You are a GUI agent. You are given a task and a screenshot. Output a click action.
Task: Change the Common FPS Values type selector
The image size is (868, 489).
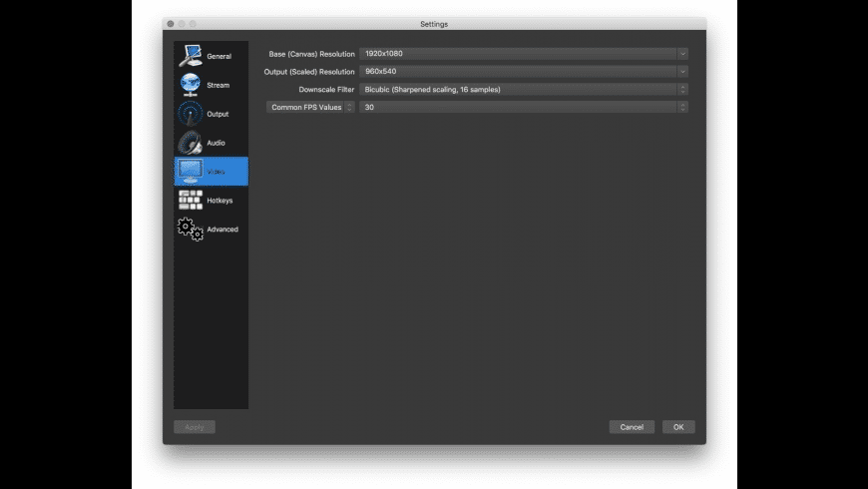pyautogui.click(x=310, y=107)
